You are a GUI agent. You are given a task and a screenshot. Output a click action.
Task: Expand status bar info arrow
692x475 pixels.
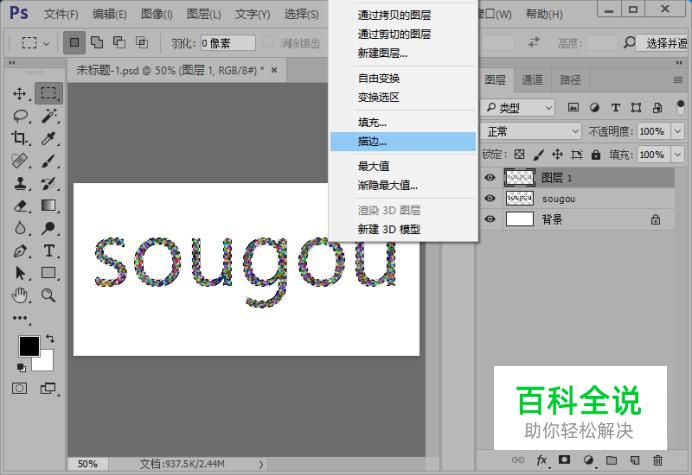[261, 464]
